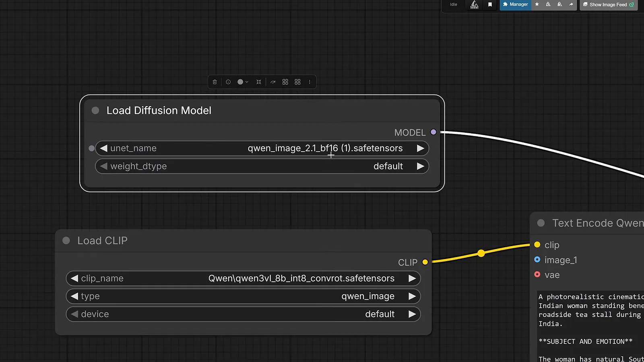Collapse the node with the inward arrows icon
The image size is (644, 362).
(x=259, y=82)
